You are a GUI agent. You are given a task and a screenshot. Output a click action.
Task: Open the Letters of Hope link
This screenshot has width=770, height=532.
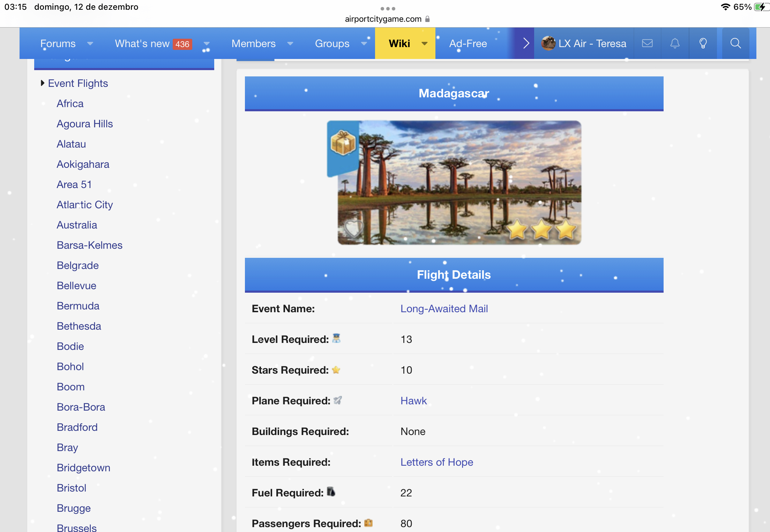pos(437,462)
